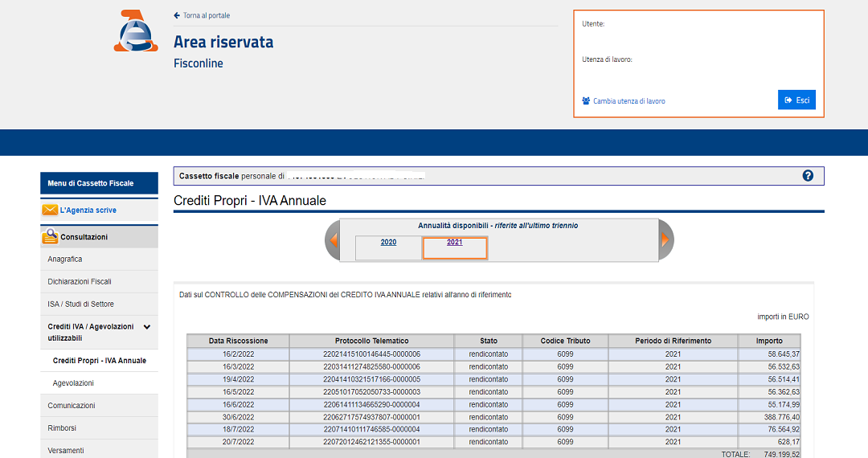Click the total amount 749.199,52
Viewport: 868px width, 458px height.
point(782,454)
